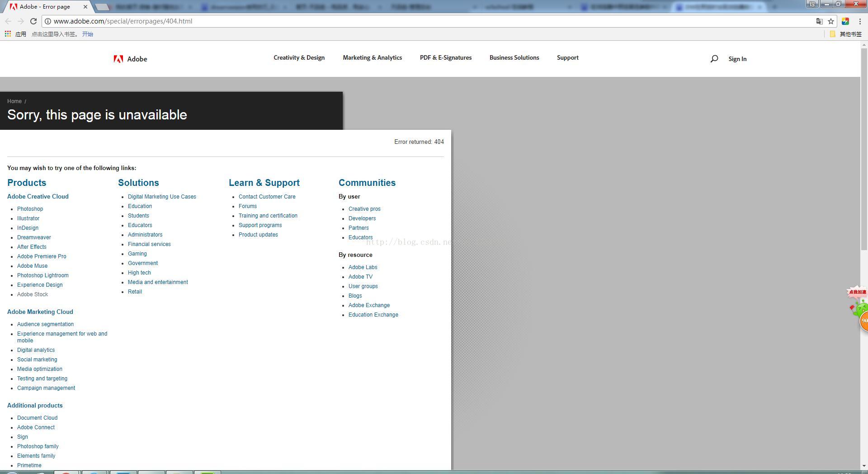Viewport: 868px width, 474px height.
Task: Open Business Solutions menu
Action: (514, 58)
